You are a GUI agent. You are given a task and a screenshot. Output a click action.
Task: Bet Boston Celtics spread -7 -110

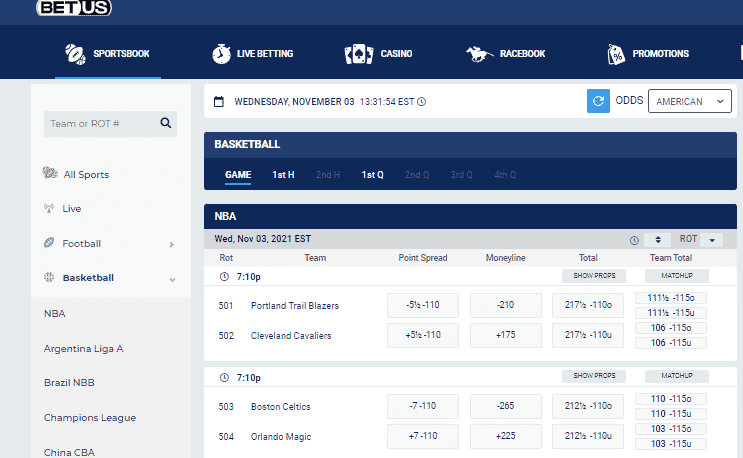pyautogui.click(x=423, y=406)
